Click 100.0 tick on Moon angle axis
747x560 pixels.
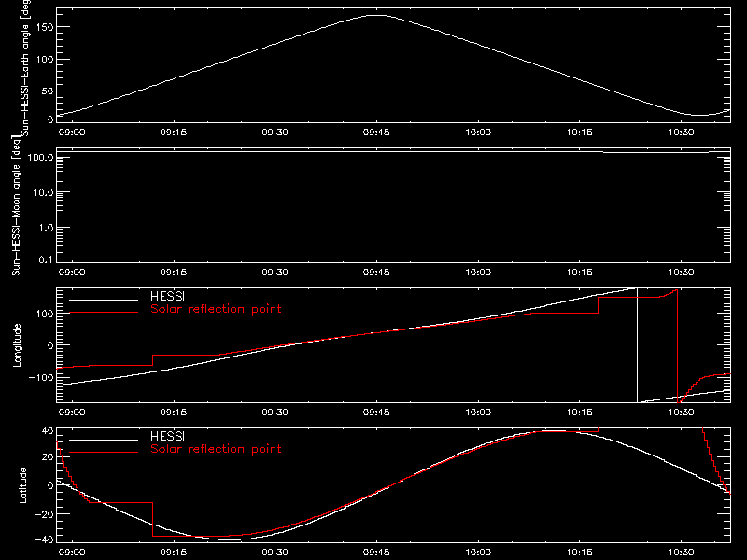point(40,157)
